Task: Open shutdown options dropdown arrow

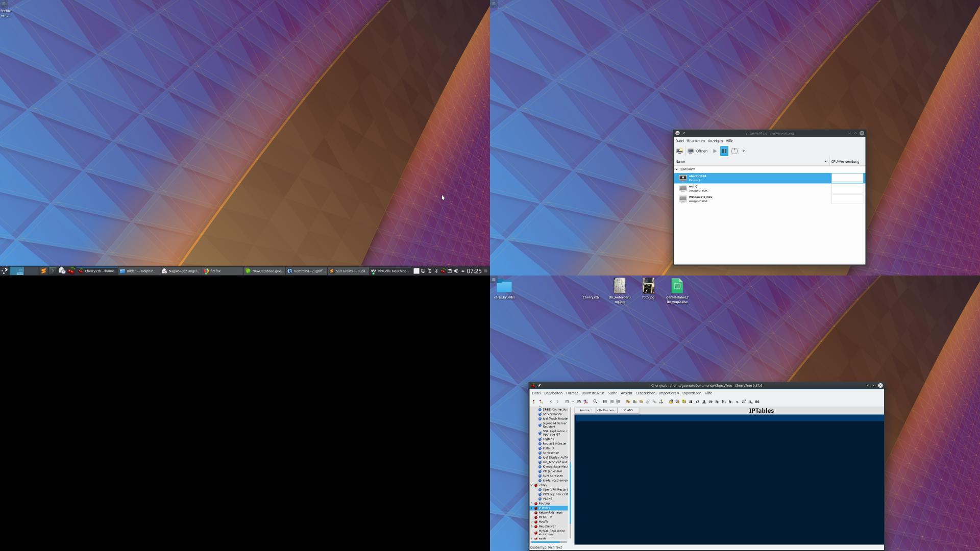Action: [743, 151]
